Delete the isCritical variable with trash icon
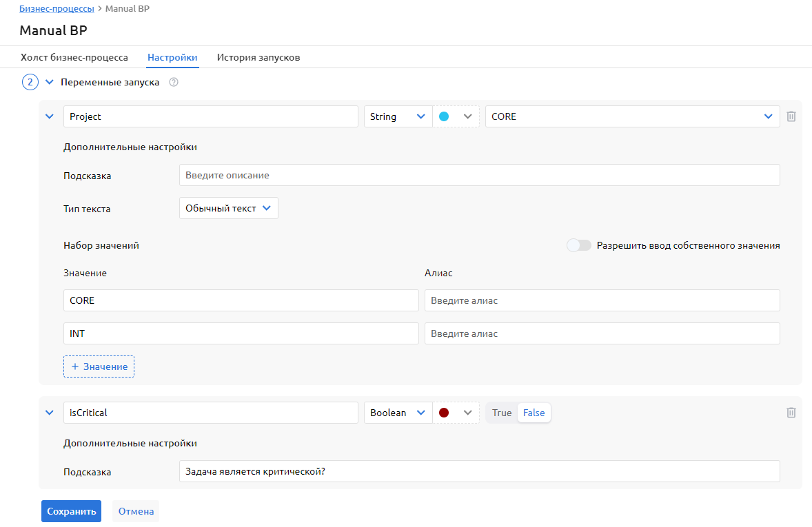The image size is (812, 527). pyautogui.click(x=791, y=413)
